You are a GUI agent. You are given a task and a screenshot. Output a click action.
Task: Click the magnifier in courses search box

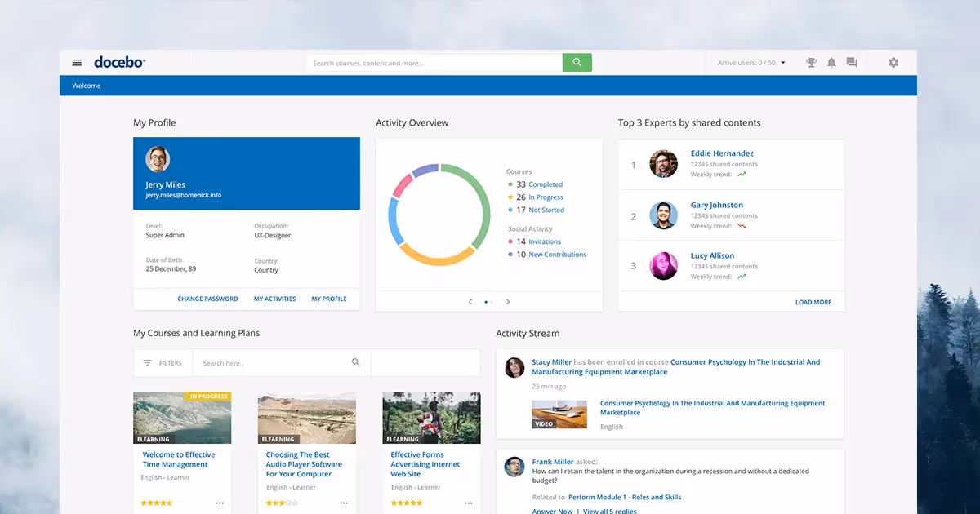(356, 362)
